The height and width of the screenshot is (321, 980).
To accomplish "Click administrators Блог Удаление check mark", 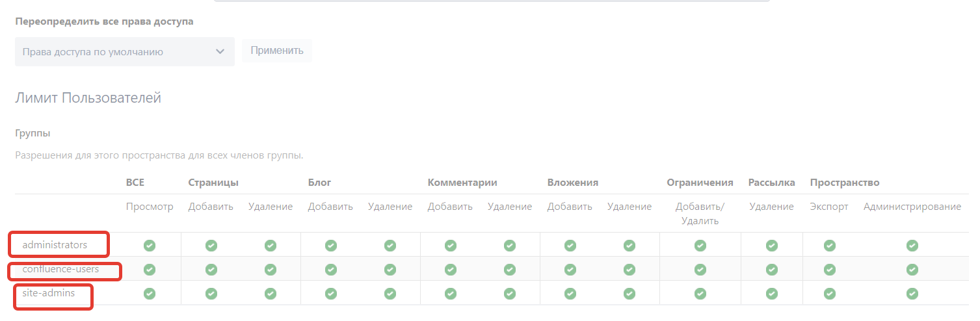I will (390, 246).
